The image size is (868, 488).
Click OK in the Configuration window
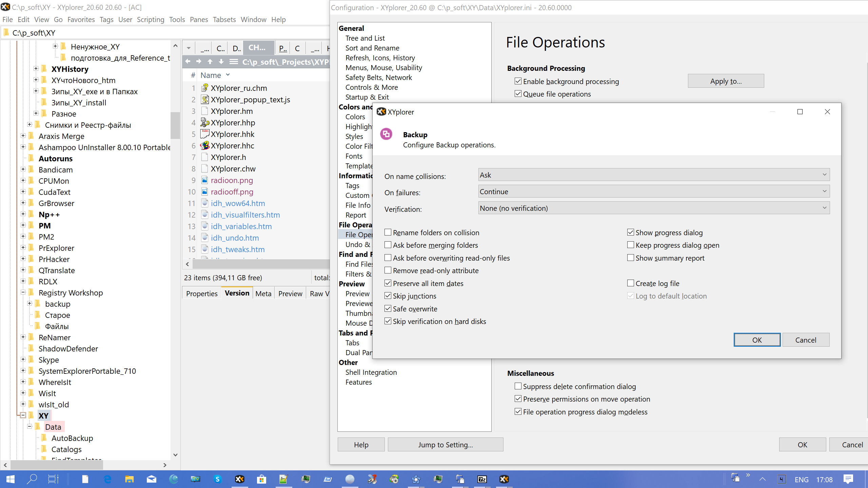coord(802,445)
